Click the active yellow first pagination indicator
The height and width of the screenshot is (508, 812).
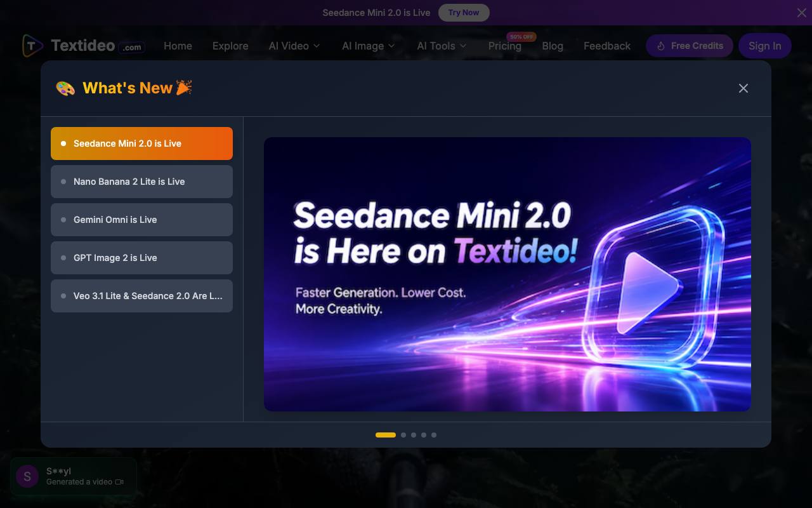coord(386,435)
